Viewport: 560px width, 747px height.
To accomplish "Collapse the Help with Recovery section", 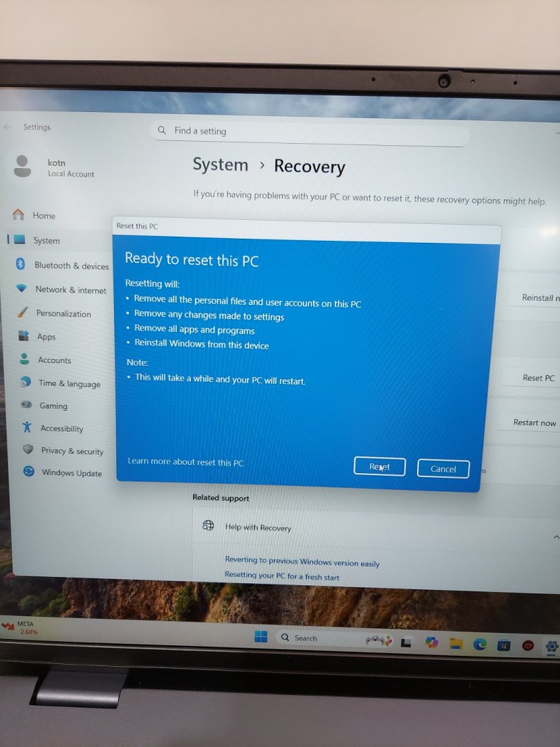I will [555, 537].
